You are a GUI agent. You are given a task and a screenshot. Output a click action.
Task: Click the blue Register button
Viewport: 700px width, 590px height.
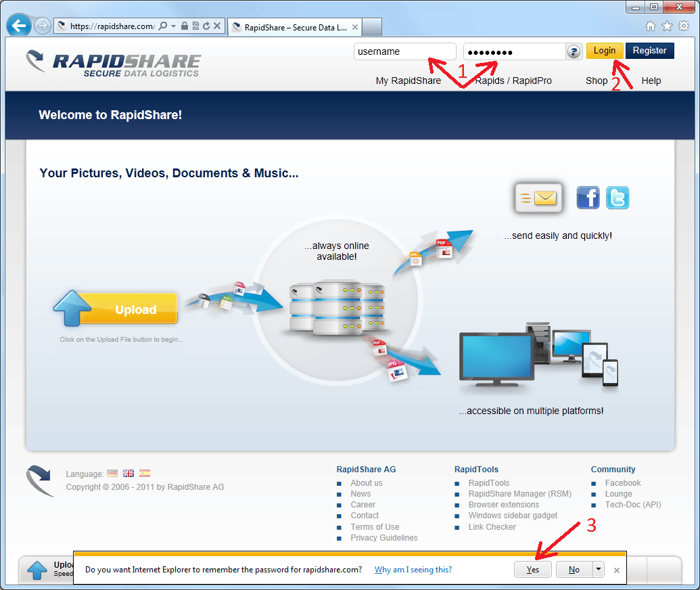coord(649,51)
